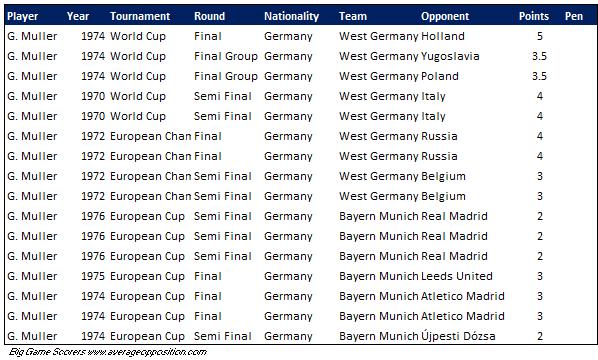Viewport: 598px width, 360px height.
Task: Select the Holland opponent cell
Action: (x=443, y=36)
